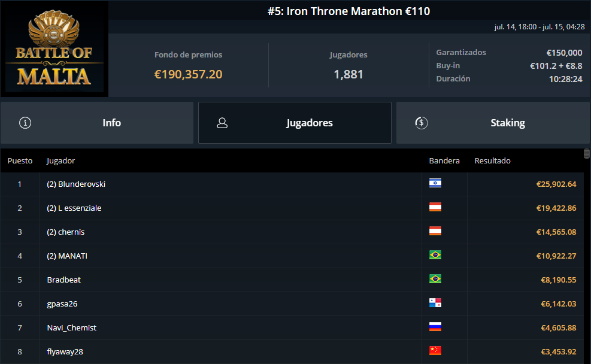Image resolution: width=591 pixels, height=364 pixels.
Task: Switch to the Jugadores tab
Action: tap(295, 123)
